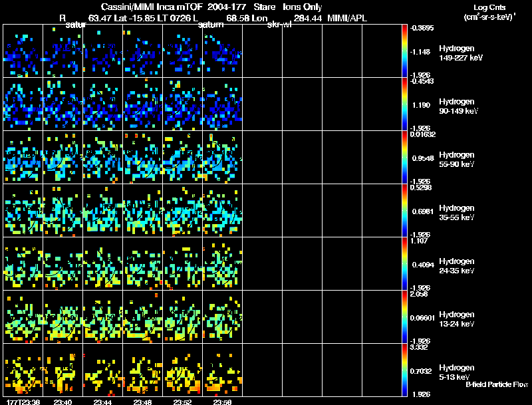
Task: Click the 'Log Cnts' legend heading
Action: [x=489, y=7]
